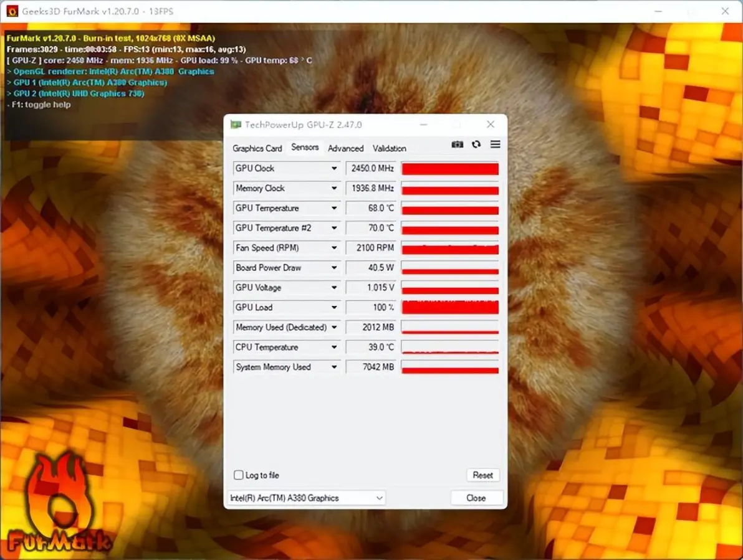
Task: Click the GPU Temperature history graph
Action: tap(450, 208)
